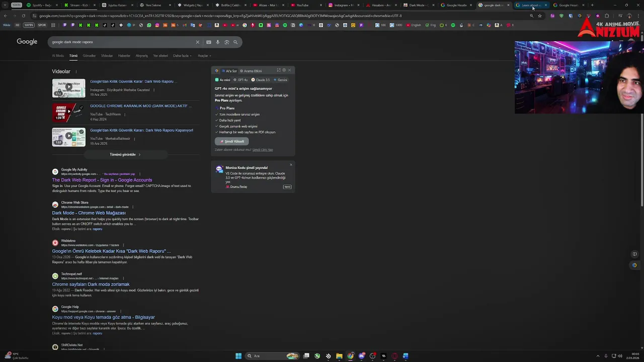Screen dimensions: 644x362
Task: Switch to Haberler tab
Action: (124, 56)
